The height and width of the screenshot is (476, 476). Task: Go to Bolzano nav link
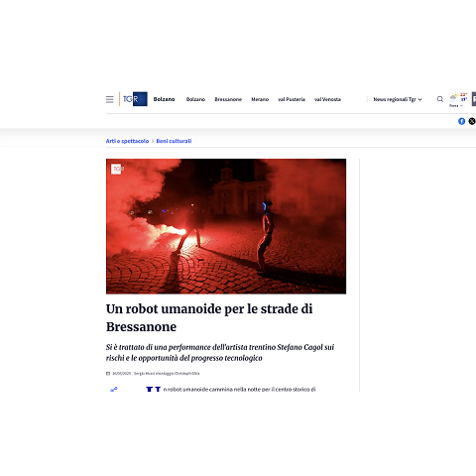click(195, 99)
